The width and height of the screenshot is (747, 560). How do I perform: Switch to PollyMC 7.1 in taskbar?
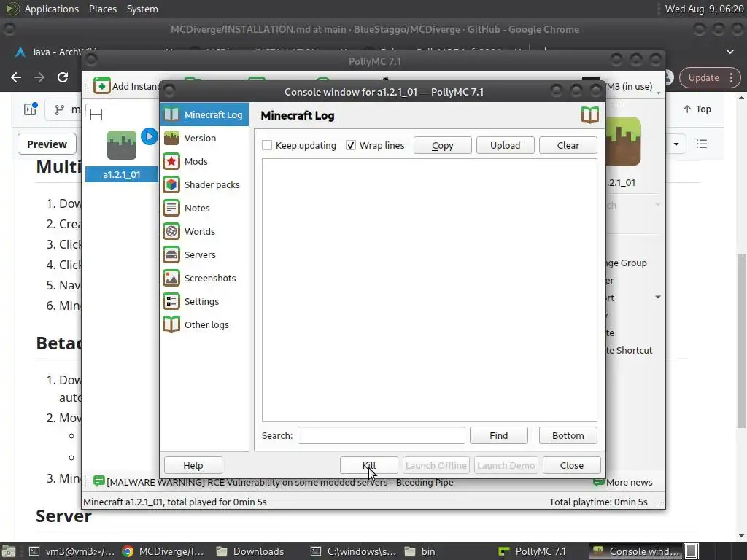531,551
